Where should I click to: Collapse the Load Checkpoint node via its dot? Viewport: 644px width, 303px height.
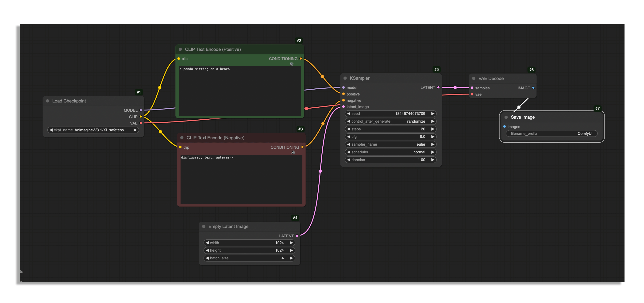[x=47, y=101]
